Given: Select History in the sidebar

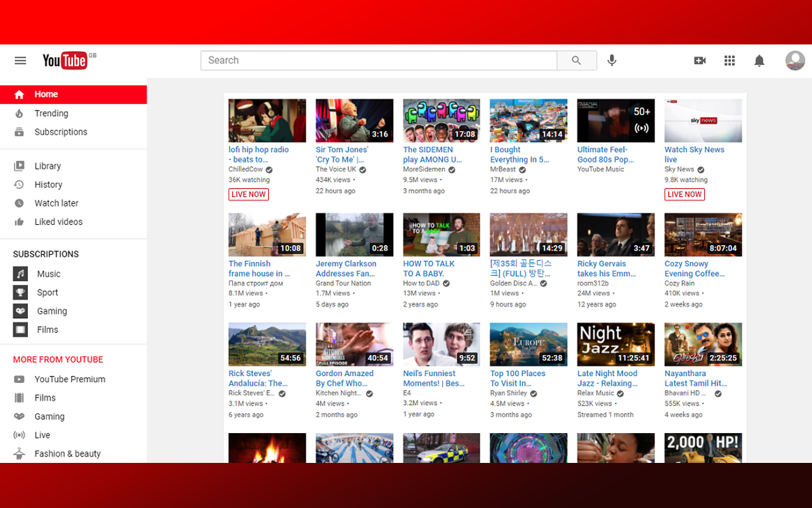Looking at the screenshot, I should (48, 185).
